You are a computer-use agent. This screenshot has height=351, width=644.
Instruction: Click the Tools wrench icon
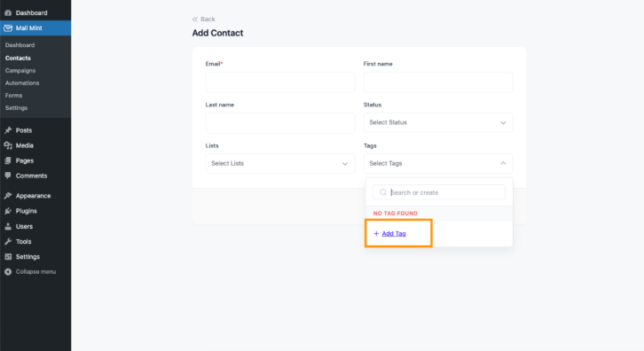(8, 241)
